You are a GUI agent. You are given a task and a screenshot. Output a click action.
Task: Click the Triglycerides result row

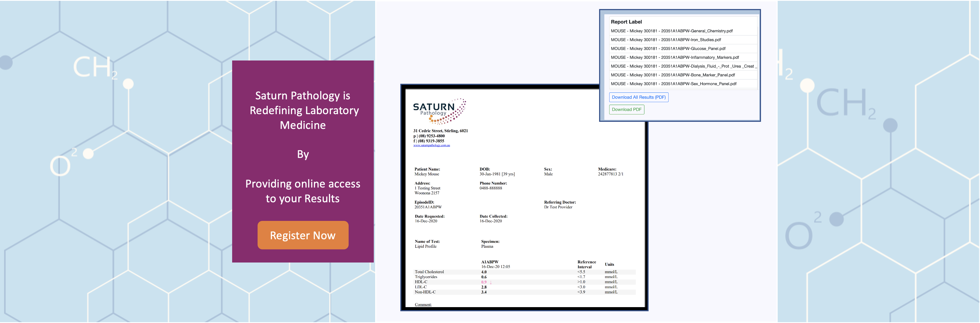[x=525, y=277]
